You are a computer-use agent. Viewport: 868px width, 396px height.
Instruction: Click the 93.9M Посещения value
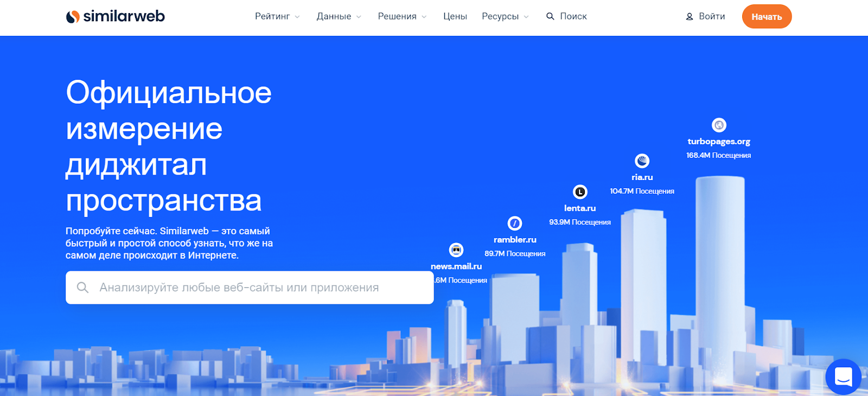[580, 222]
